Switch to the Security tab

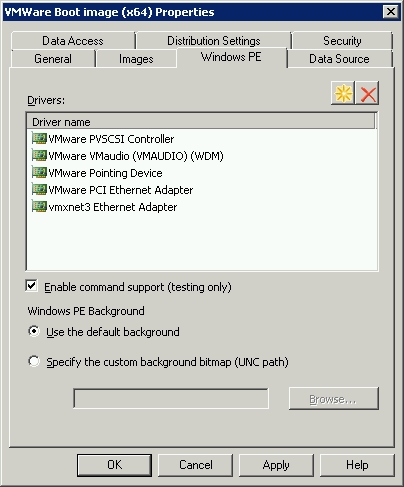point(342,41)
